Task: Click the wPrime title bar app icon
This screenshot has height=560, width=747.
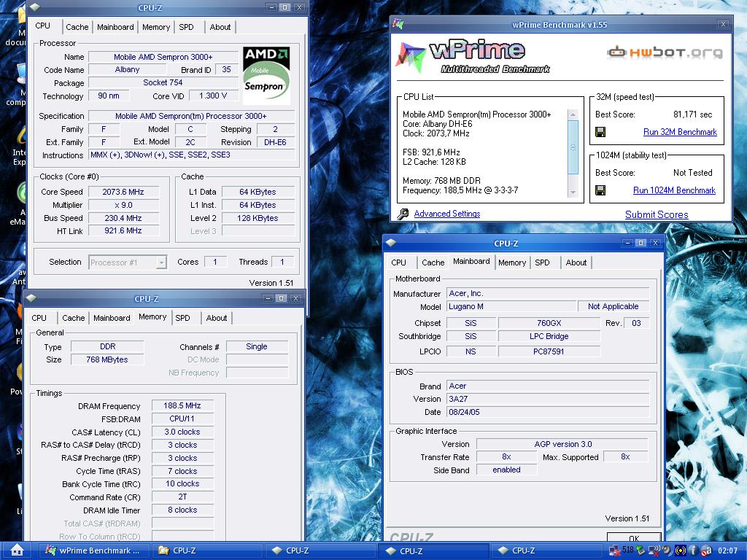Action: (398, 24)
